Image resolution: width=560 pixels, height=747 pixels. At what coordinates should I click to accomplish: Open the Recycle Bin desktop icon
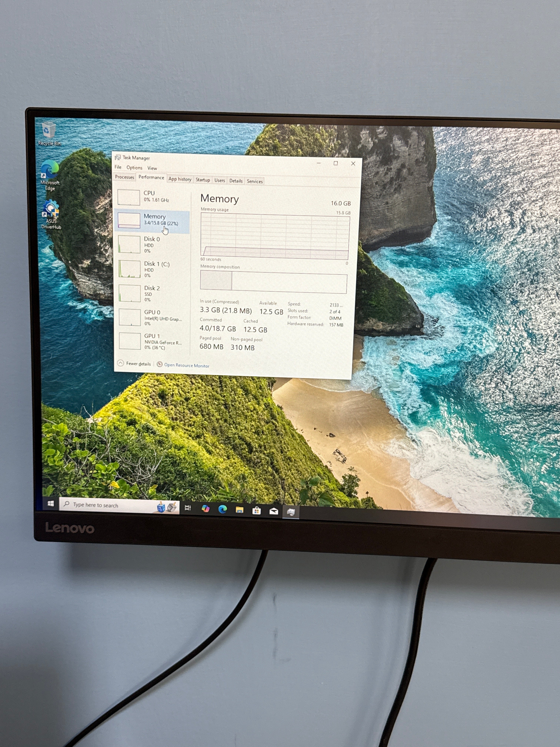click(x=49, y=134)
